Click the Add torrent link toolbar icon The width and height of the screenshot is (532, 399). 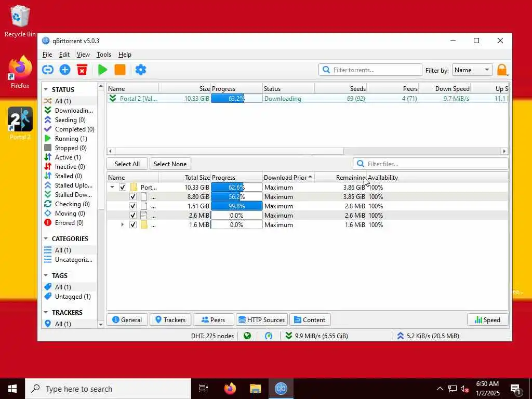(x=48, y=70)
